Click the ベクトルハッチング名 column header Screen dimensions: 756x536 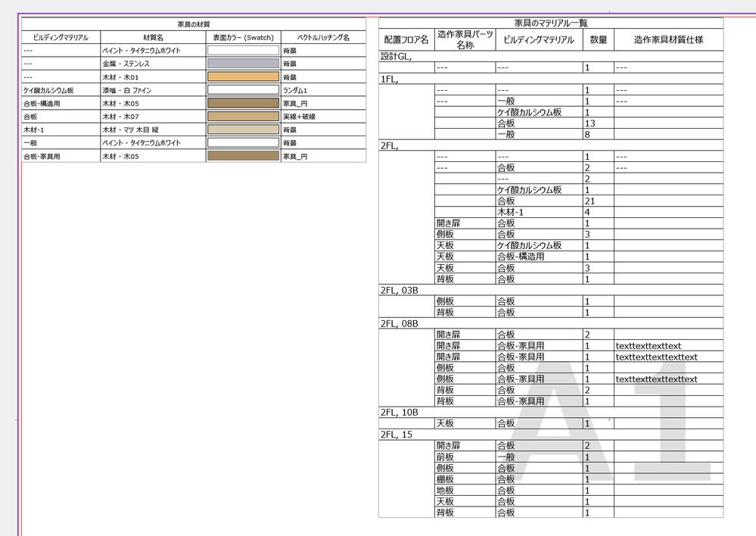coord(323,37)
